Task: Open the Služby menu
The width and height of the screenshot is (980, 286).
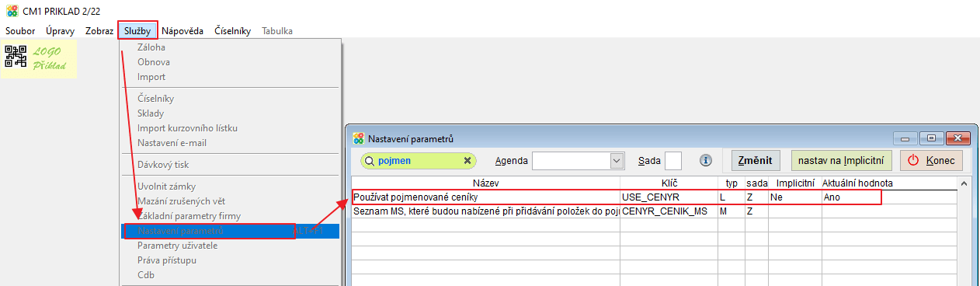Action: point(138,31)
